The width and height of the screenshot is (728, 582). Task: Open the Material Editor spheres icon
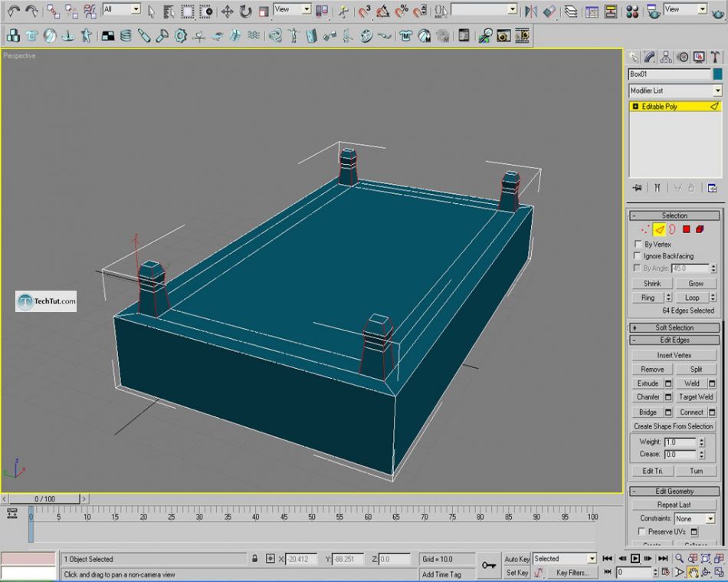(x=632, y=12)
